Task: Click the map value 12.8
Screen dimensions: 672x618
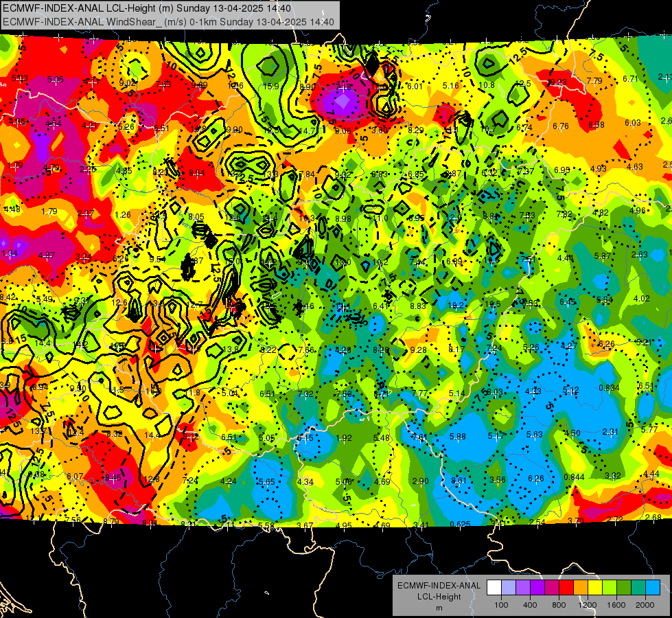Action: [x=151, y=479]
